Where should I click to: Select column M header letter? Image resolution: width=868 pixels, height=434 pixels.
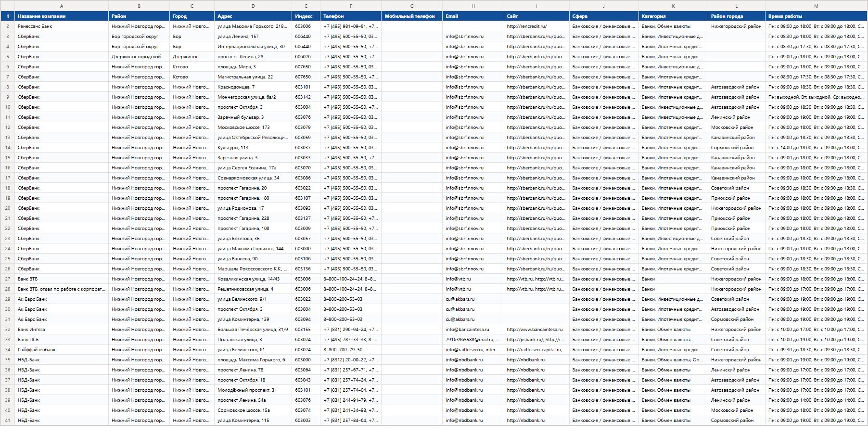(816, 6)
